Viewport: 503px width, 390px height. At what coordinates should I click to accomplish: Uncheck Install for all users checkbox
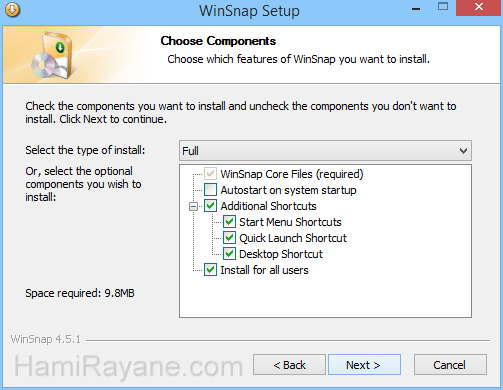[x=210, y=270]
